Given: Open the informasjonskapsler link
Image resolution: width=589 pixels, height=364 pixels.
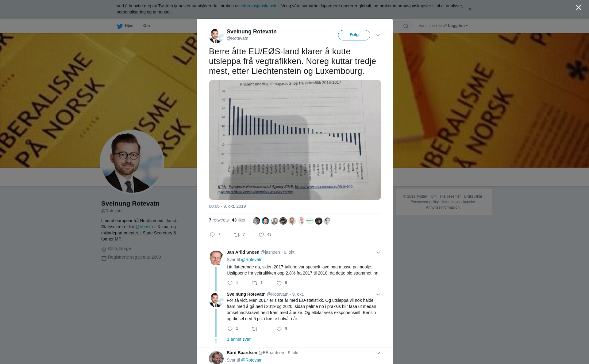Looking at the screenshot, I should 260,6.
